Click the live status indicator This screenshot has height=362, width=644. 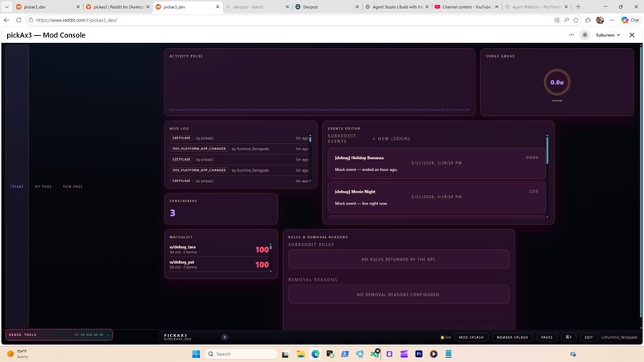click(446, 337)
